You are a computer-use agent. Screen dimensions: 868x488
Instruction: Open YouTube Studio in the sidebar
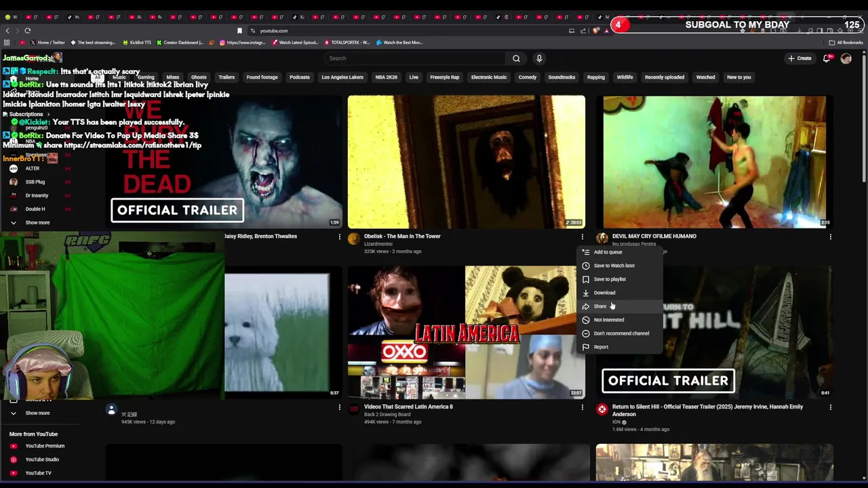point(42,460)
